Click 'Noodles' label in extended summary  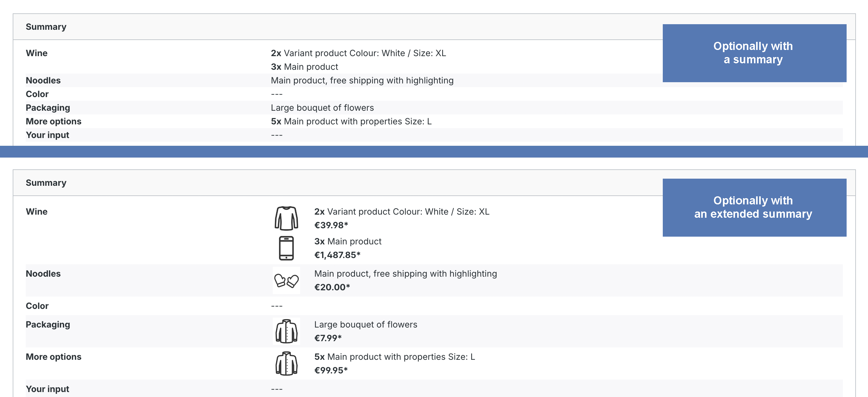click(x=43, y=274)
